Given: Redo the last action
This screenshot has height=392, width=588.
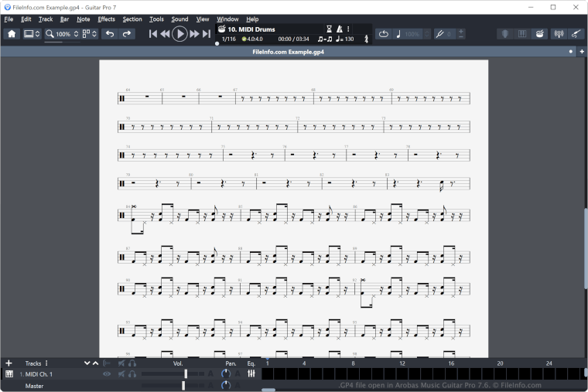Looking at the screenshot, I should pyautogui.click(x=127, y=34).
